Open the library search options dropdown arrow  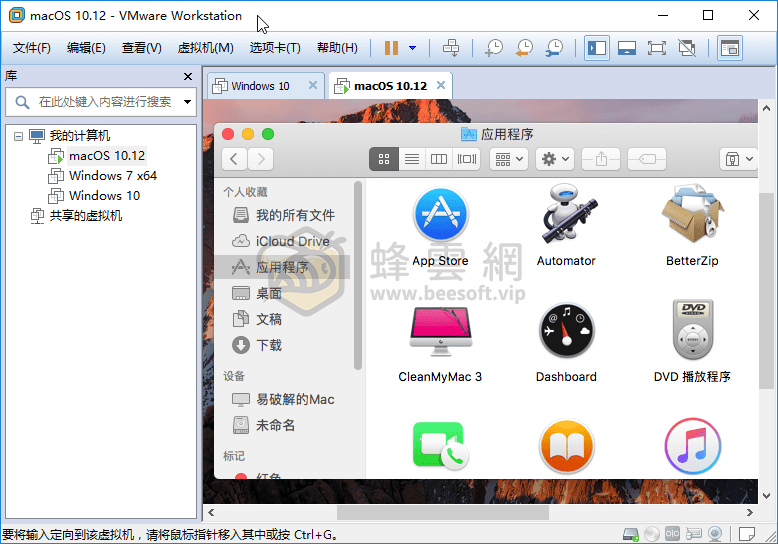[187, 102]
